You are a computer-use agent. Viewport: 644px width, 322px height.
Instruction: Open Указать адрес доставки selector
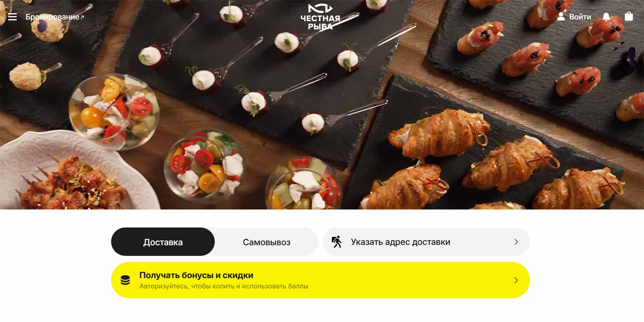[x=426, y=242]
